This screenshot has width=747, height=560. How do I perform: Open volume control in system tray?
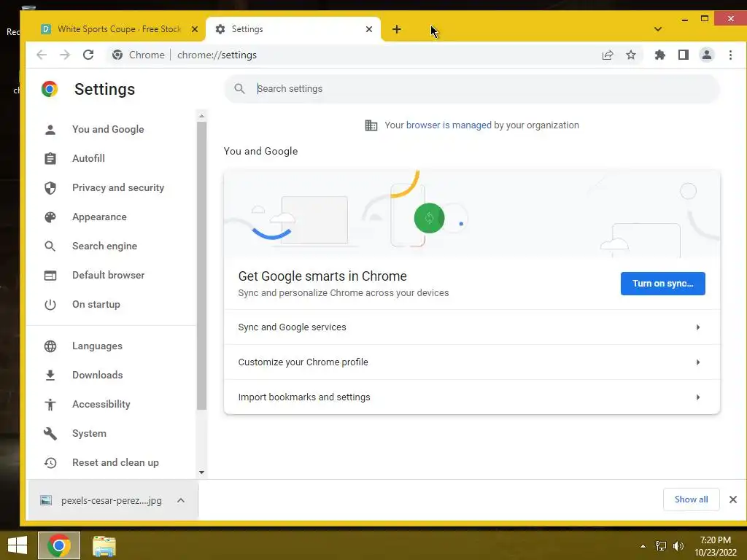point(678,545)
